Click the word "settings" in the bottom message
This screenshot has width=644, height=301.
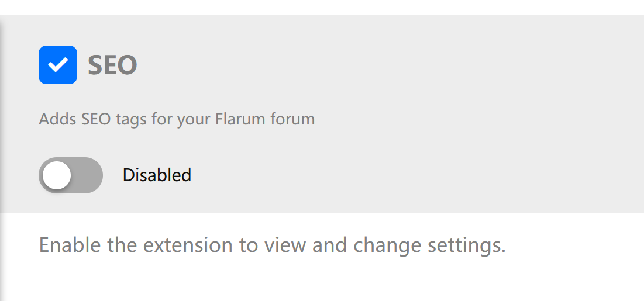(467, 246)
